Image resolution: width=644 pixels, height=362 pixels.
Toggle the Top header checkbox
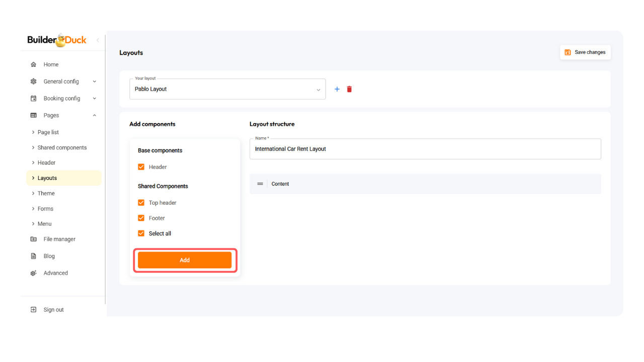141,203
